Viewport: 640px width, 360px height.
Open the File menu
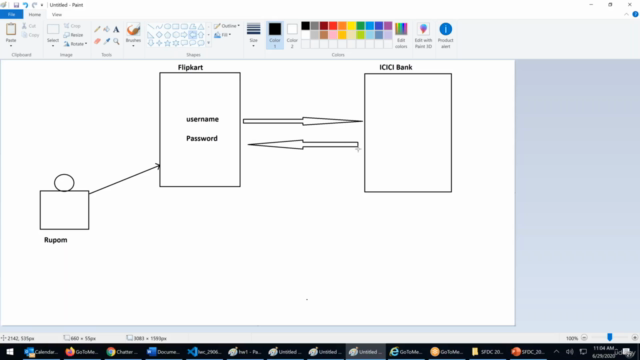11,14
